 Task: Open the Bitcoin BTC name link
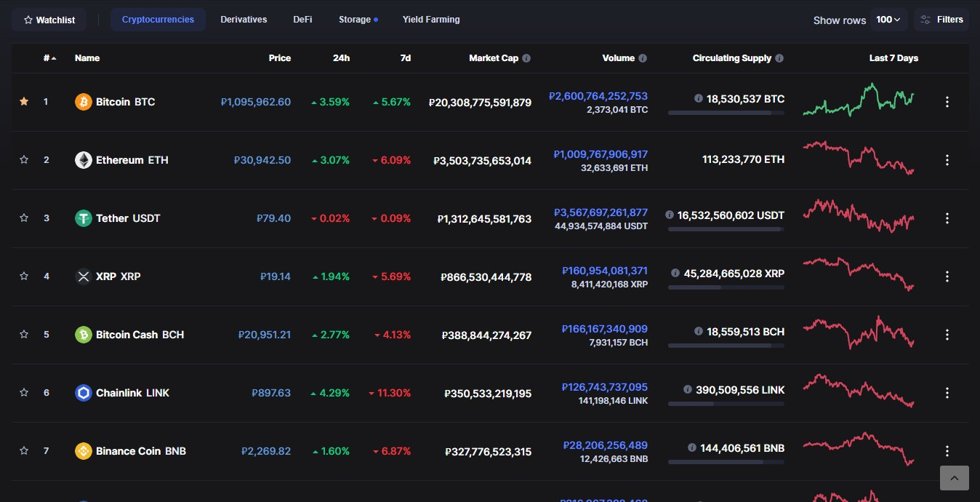(125, 102)
